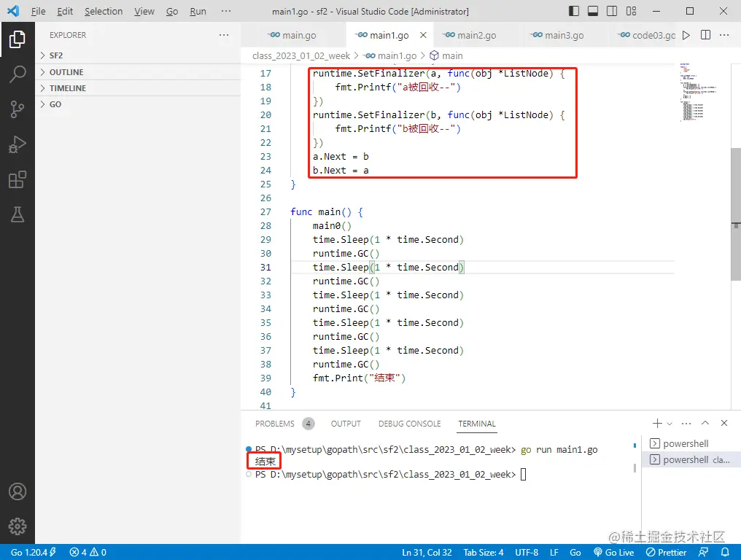The width and height of the screenshot is (741, 560).
Task: Change language mode Go in status bar
Action: tap(575, 552)
